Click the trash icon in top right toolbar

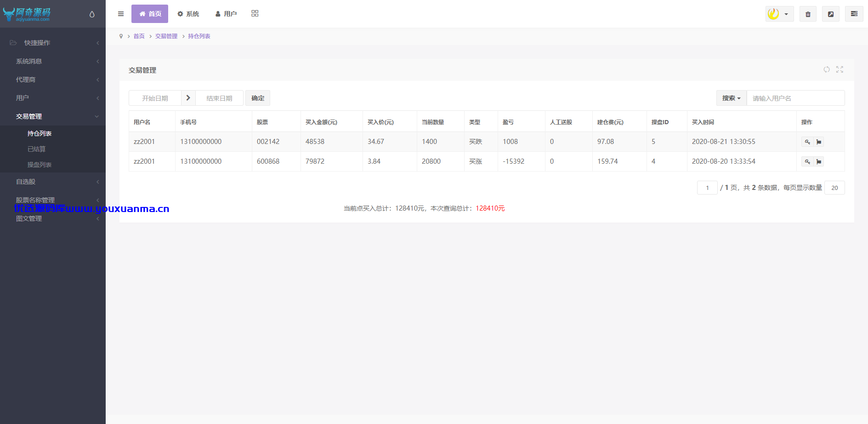(808, 14)
